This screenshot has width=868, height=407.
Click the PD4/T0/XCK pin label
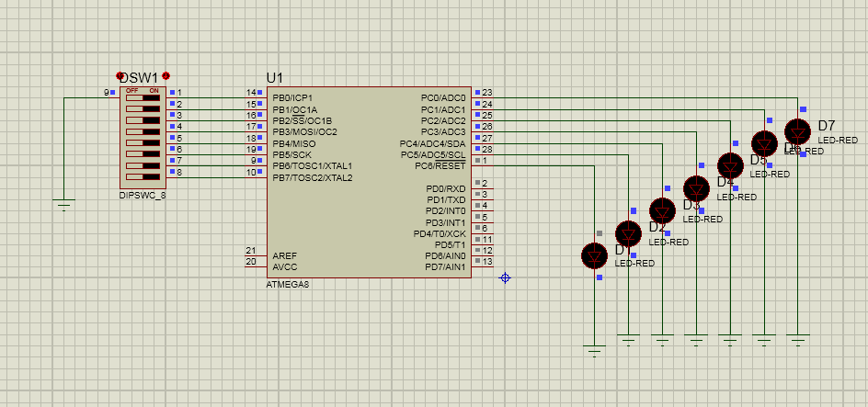pyautogui.click(x=440, y=234)
